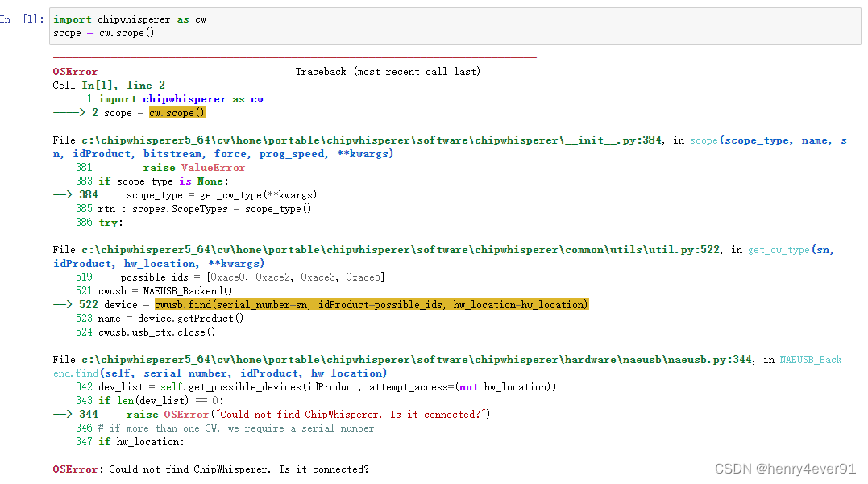Click the naeusb.py:344 file path line

(x=417, y=360)
